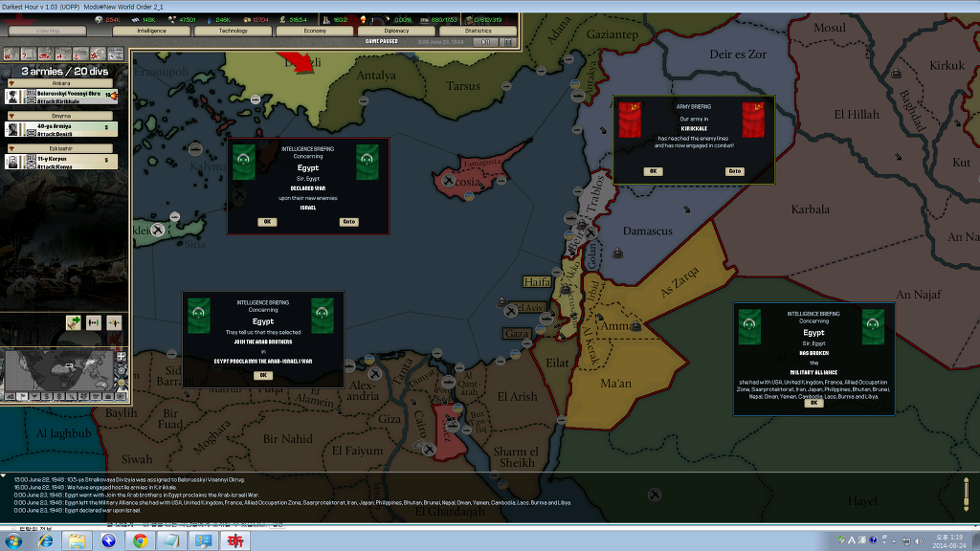
Task: Open the Diplomacy tab
Action: coord(396,31)
